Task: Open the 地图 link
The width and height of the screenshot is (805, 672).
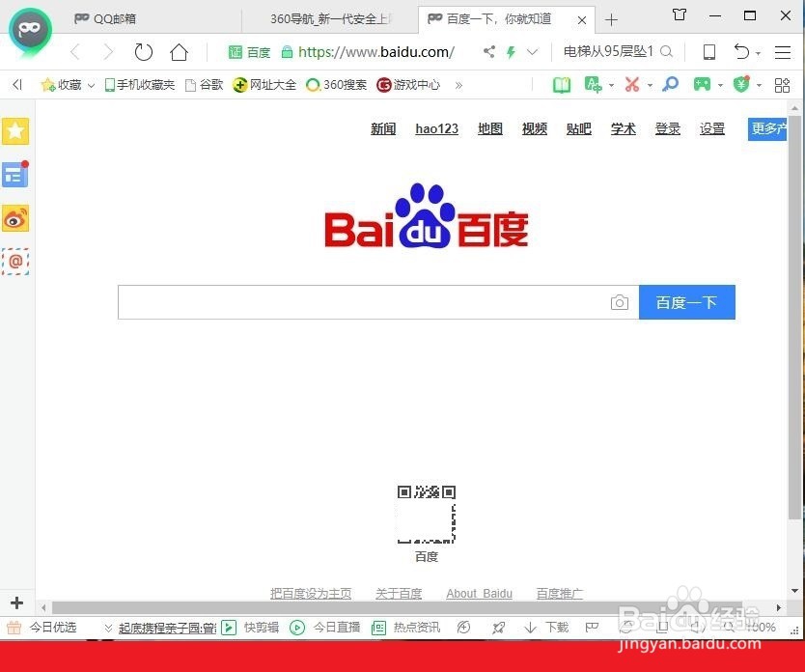Action: tap(490, 128)
